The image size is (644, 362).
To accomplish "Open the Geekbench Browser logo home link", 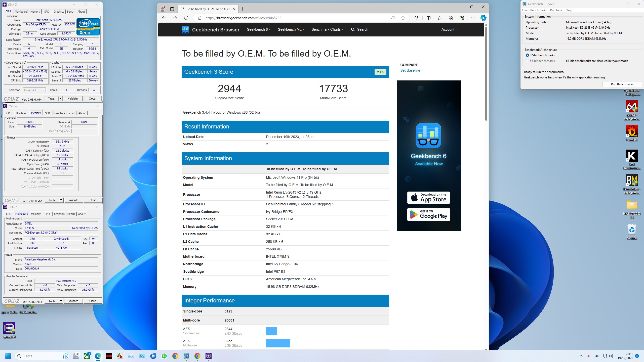I will [x=211, y=29].
